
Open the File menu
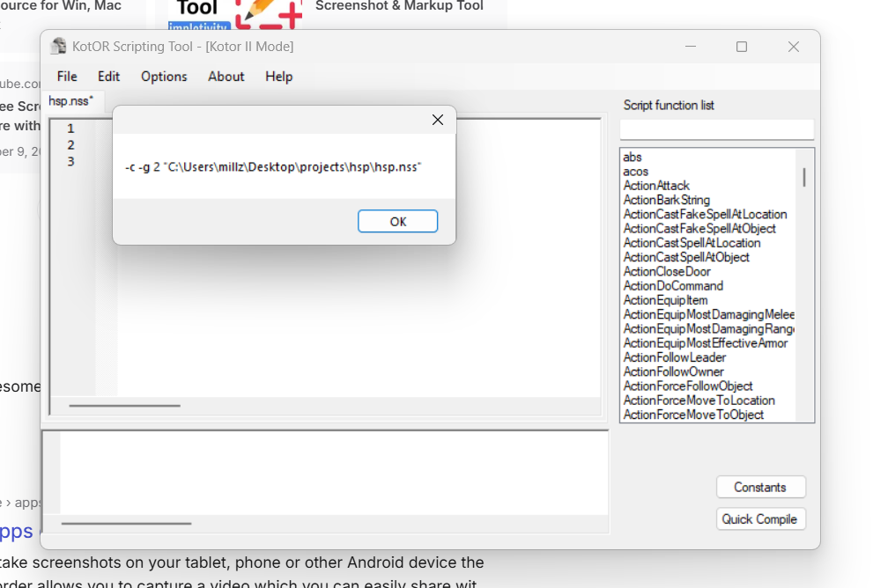tap(67, 77)
